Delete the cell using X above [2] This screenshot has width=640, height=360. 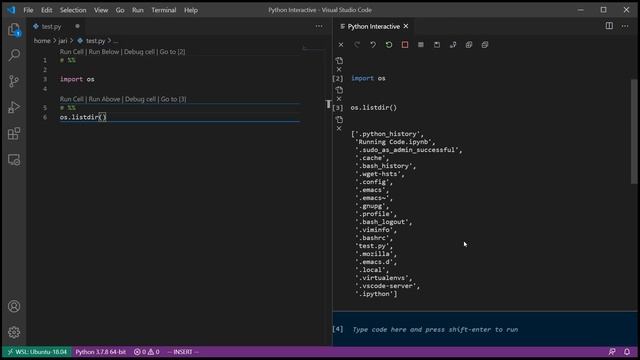click(339, 69)
